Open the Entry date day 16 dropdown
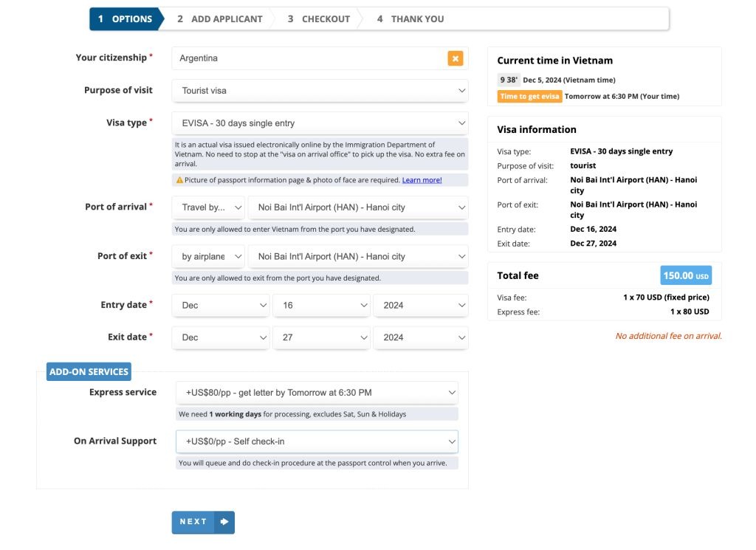The image size is (756, 550). click(321, 305)
